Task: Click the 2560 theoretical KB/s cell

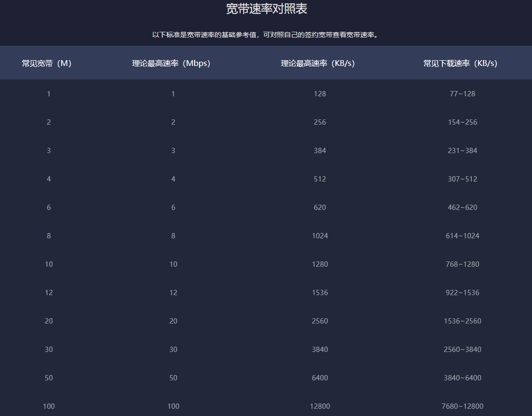Action: pyautogui.click(x=320, y=321)
